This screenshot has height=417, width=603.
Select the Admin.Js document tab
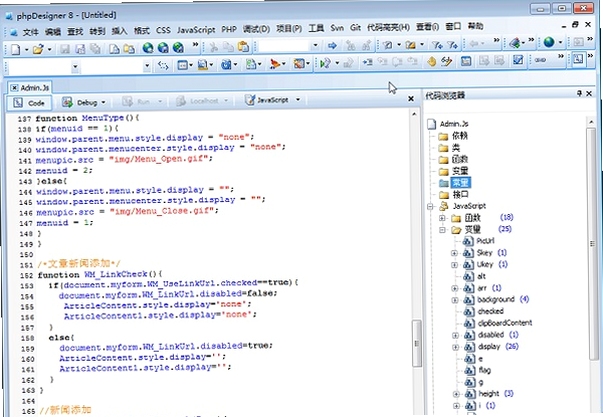pyautogui.click(x=30, y=88)
